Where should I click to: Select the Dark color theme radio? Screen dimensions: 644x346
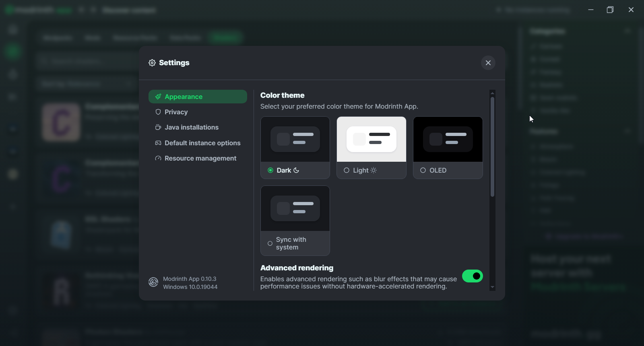tap(270, 170)
